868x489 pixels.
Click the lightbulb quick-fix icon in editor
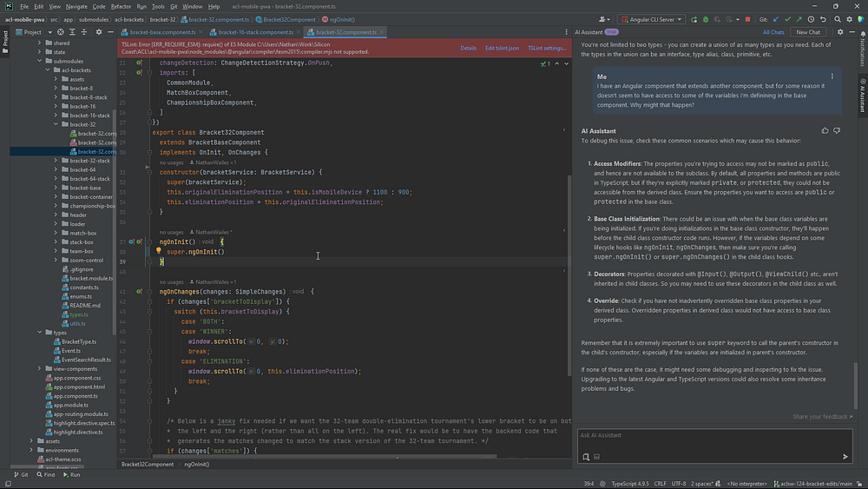click(159, 252)
